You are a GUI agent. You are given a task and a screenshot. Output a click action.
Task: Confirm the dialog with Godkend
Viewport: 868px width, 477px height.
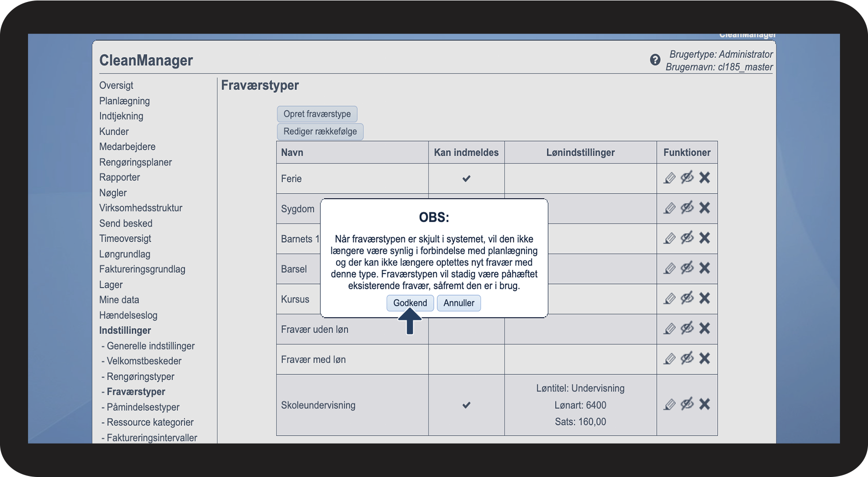[x=410, y=303]
